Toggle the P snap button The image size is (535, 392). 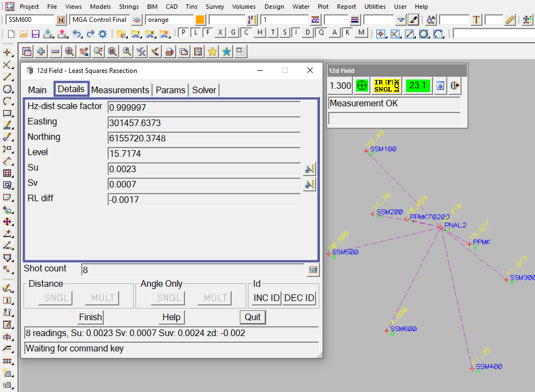coord(184,32)
